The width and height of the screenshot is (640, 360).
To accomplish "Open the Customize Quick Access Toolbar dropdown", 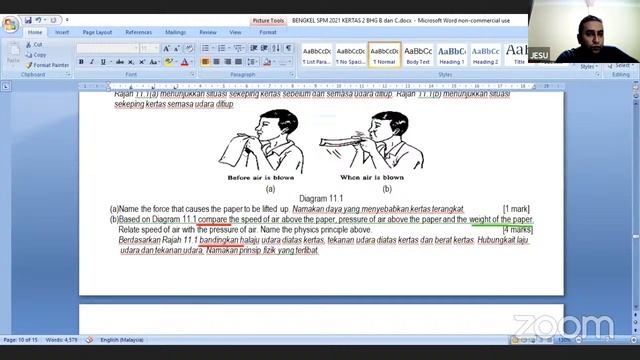I will [67, 20].
